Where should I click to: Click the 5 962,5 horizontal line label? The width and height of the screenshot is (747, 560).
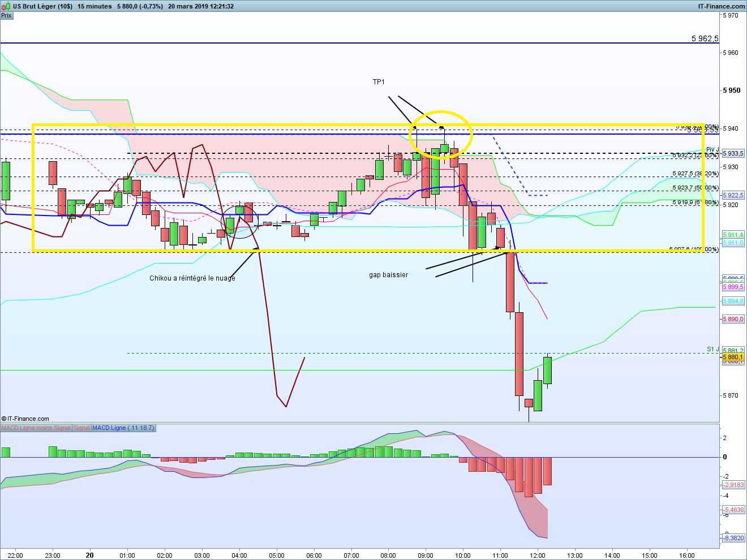pos(705,38)
